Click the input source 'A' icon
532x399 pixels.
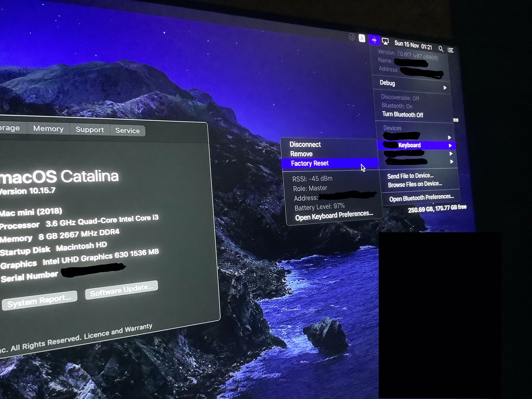tap(362, 38)
